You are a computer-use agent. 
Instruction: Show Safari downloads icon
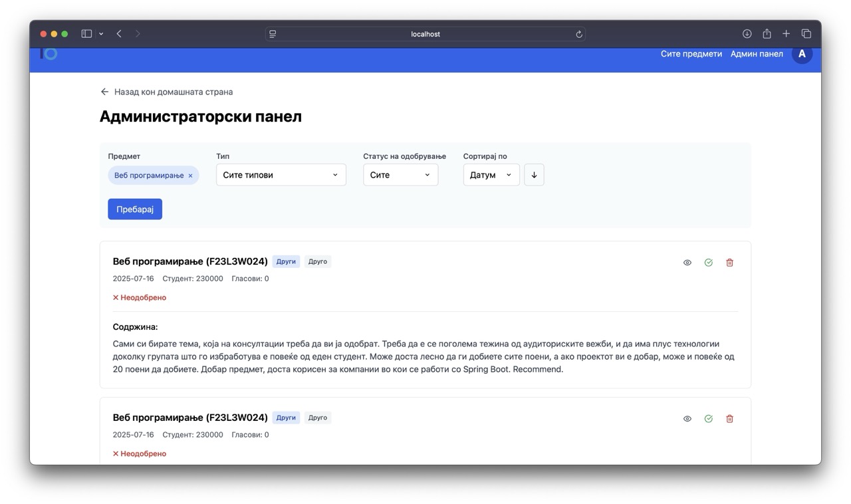pyautogui.click(x=747, y=34)
